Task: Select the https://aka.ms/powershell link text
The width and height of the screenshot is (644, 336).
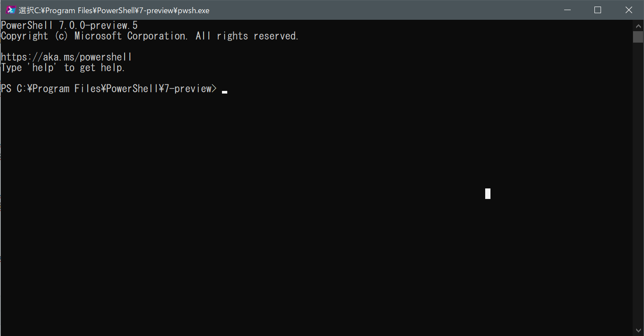Action: click(x=67, y=57)
